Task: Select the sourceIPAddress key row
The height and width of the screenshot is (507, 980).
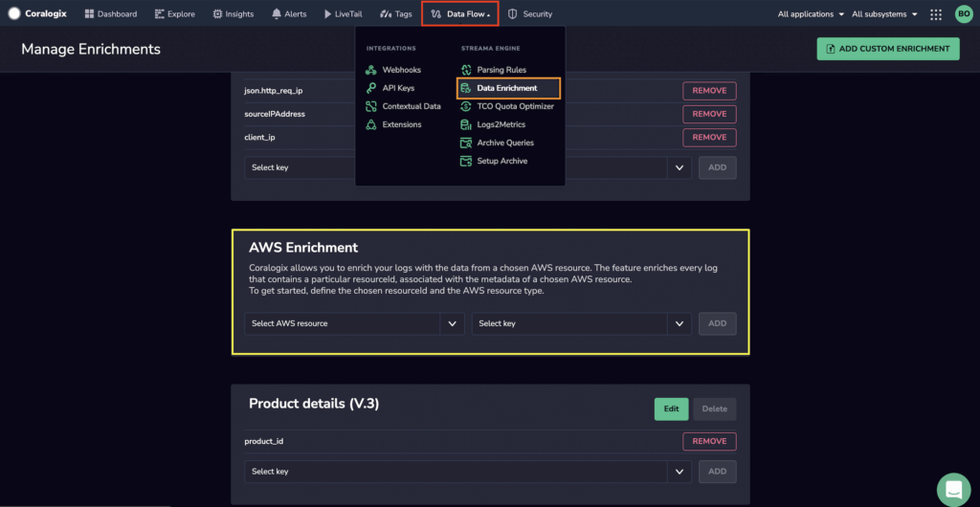Action: 490,114
